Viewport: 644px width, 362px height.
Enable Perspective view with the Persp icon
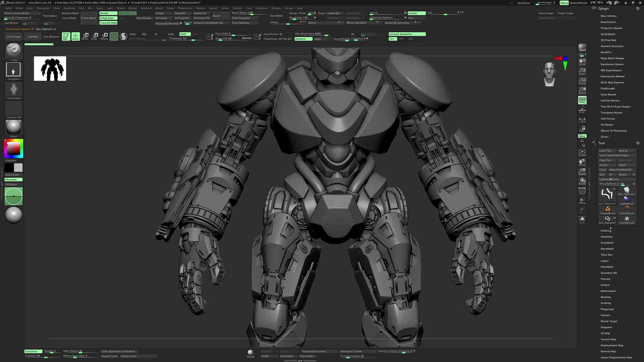click(x=582, y=101)
